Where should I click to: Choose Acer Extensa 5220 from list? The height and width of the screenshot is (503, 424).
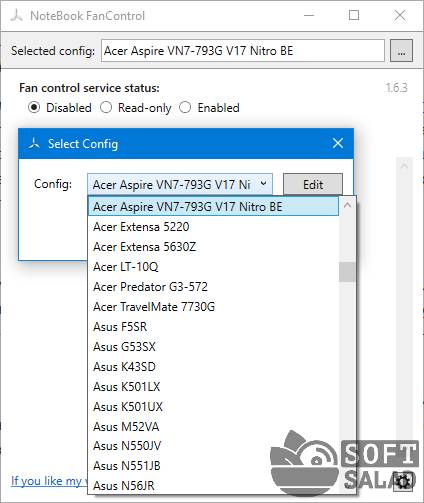213,227
